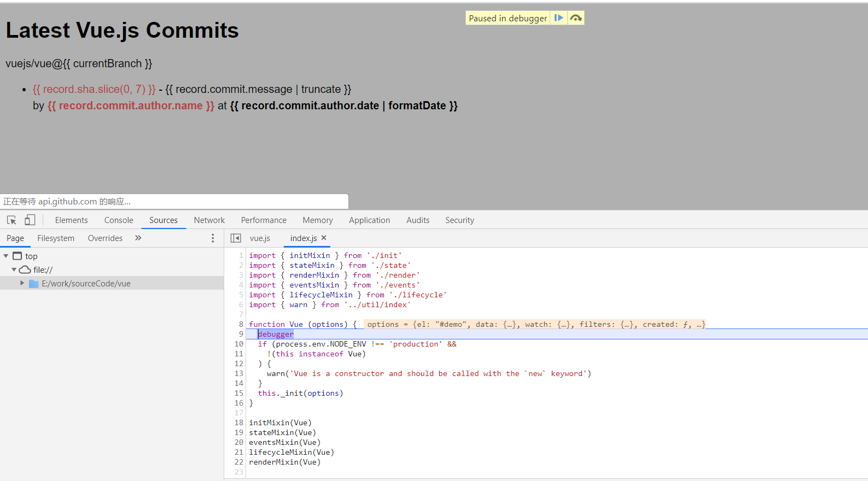868x481 pixels.
Task: Select the file:// origin item
Action: pyautogui.click(x=43, y=269)
